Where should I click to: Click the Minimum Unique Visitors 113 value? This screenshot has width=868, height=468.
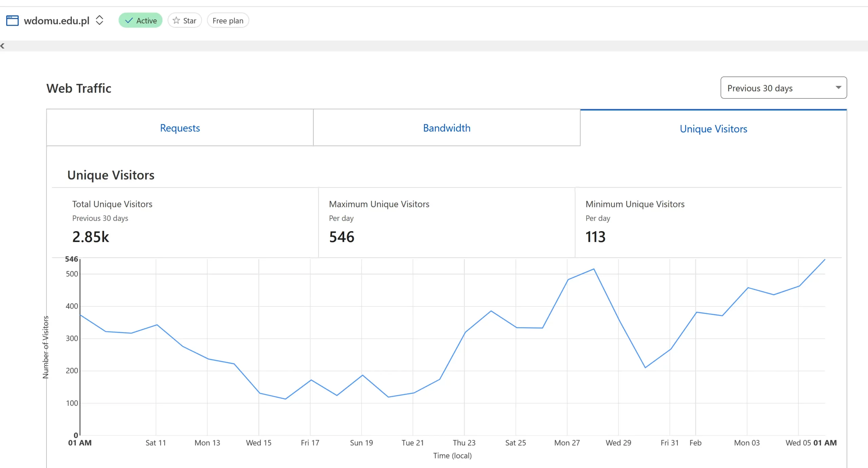click(x=595, y=237)
